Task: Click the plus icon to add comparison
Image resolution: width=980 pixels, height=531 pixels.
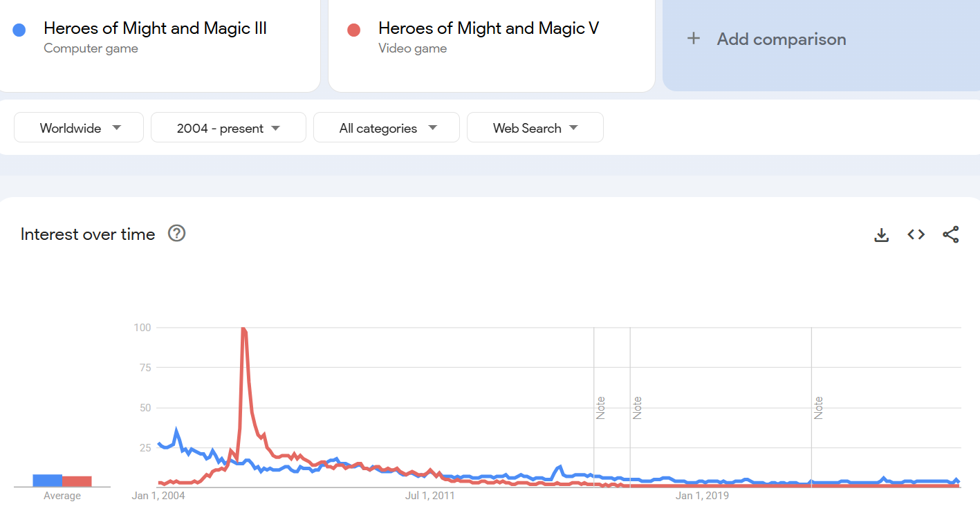Action: [694, 39]
